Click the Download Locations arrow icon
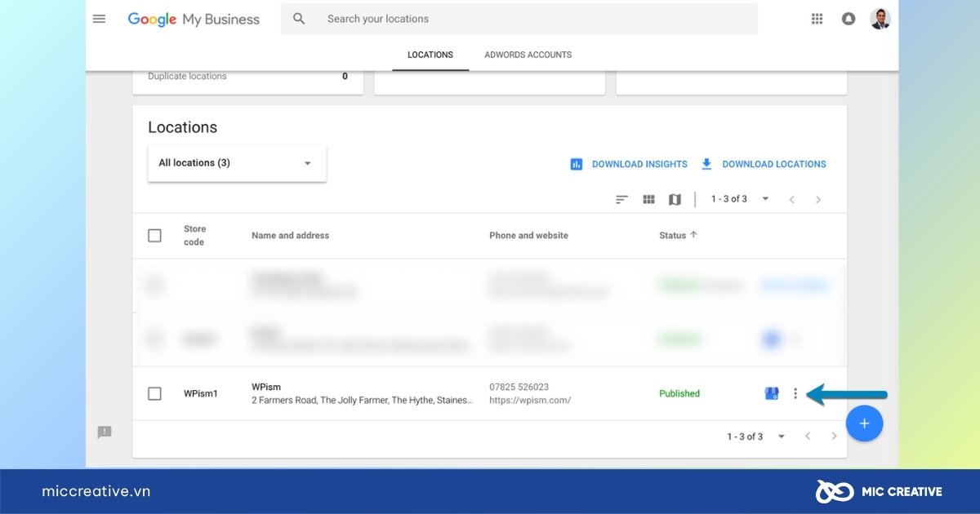This screenshot has width=980, height=514. click(706, 164)
